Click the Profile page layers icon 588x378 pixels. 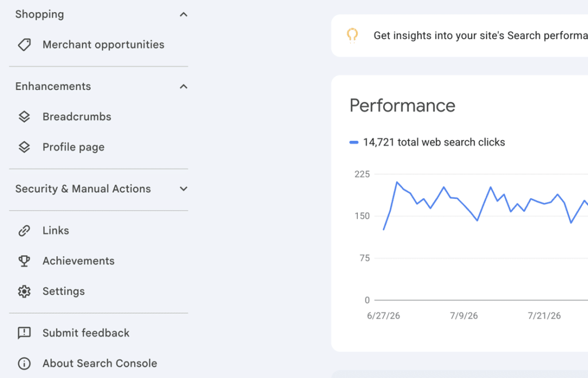(x=24, y=147)
